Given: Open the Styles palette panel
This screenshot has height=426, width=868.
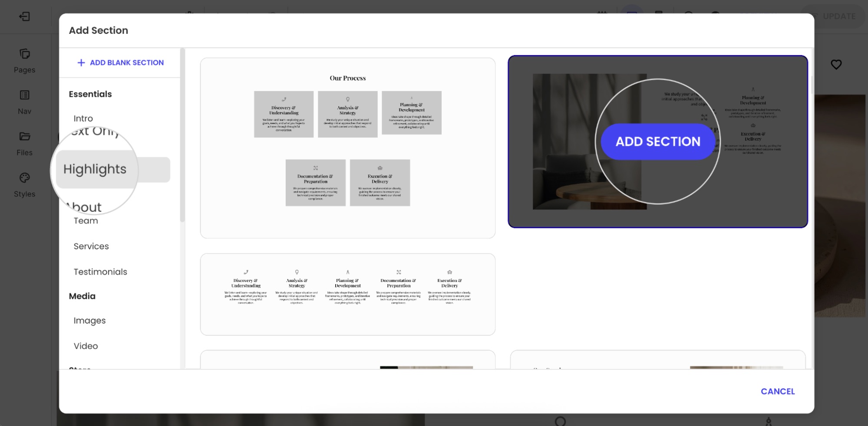Looking at the screenshot, I should tap(24, 185).
